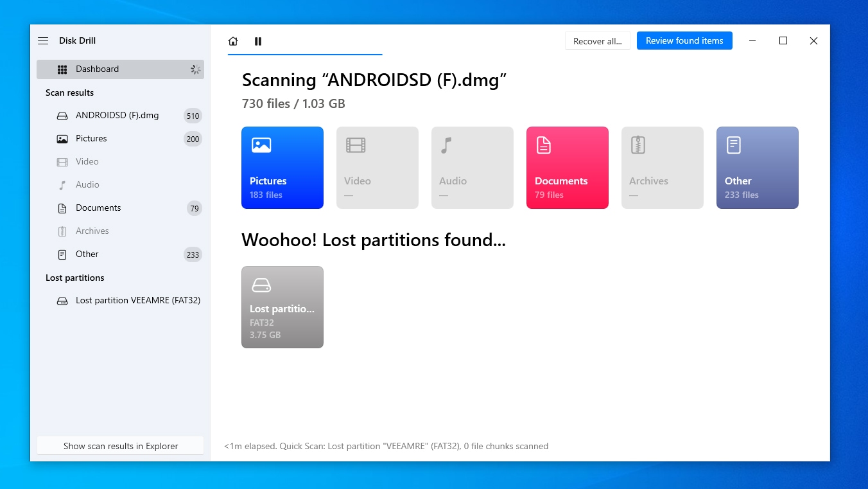This screenshot has width=868, height=489.
Task: Open Archives in sidebar
Action: click(x=120, y=231)
